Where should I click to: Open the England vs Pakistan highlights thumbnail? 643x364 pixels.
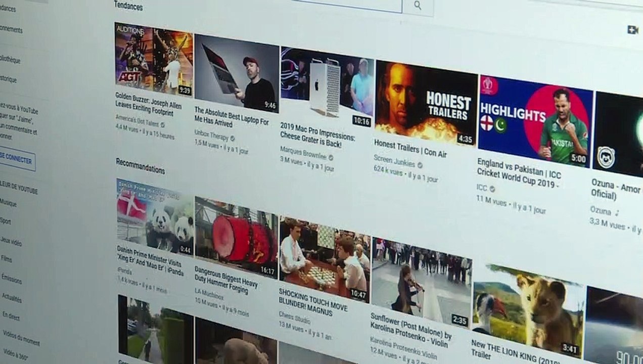(x=535, y=122)
